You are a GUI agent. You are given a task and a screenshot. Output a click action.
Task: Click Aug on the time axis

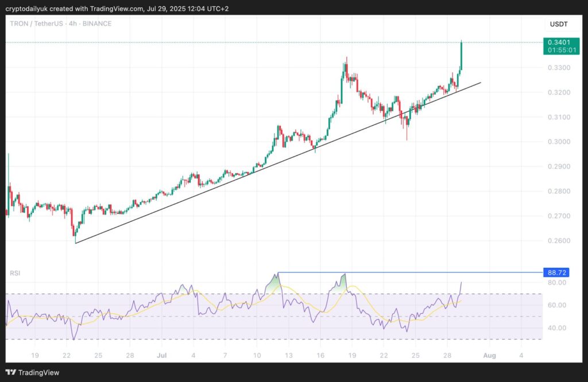pos(490,356)
